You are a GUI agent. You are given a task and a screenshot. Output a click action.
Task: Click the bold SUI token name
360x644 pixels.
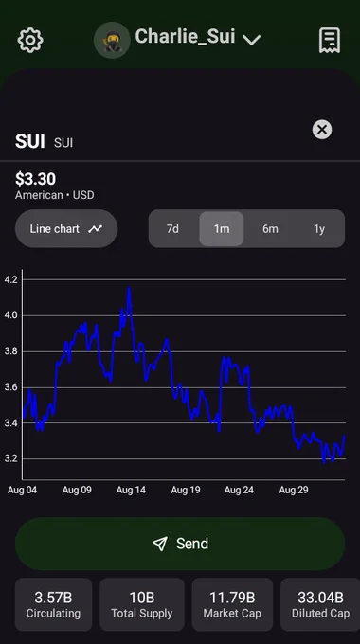(x=30, y=142)
